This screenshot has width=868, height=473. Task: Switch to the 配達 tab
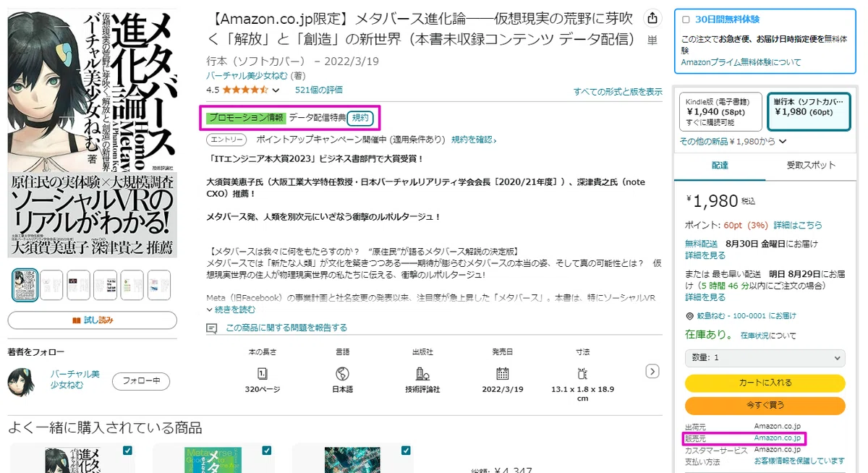click(720, 166)
